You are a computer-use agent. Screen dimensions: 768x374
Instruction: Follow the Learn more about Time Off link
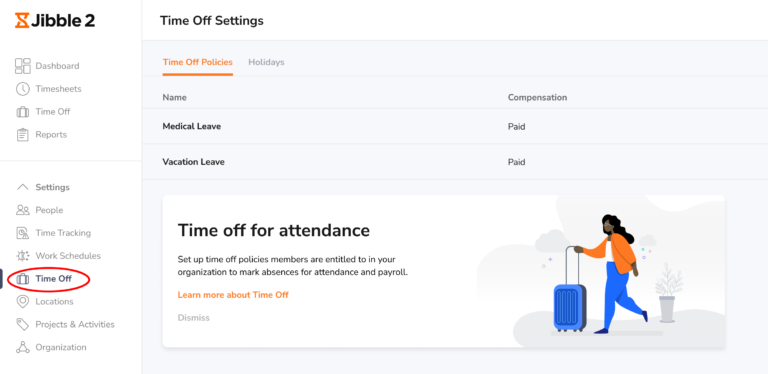(233, 295)
